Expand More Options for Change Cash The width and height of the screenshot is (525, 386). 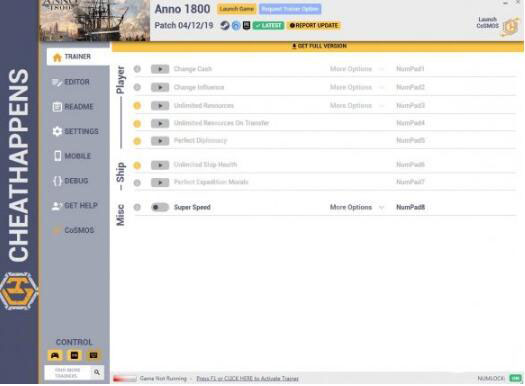point(357,69)
